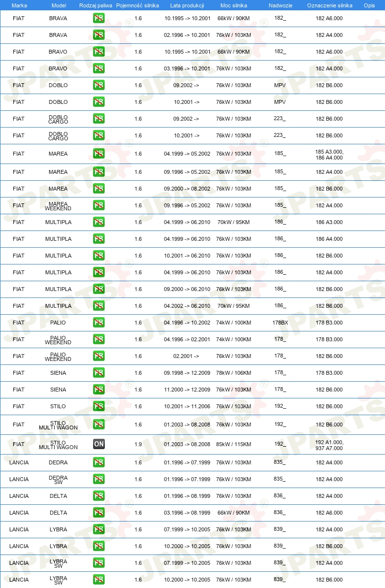The image size is (385, 588).
Task: Click petrol icon in SIENA 11.2000 row
Action: (x=99, y=390)
